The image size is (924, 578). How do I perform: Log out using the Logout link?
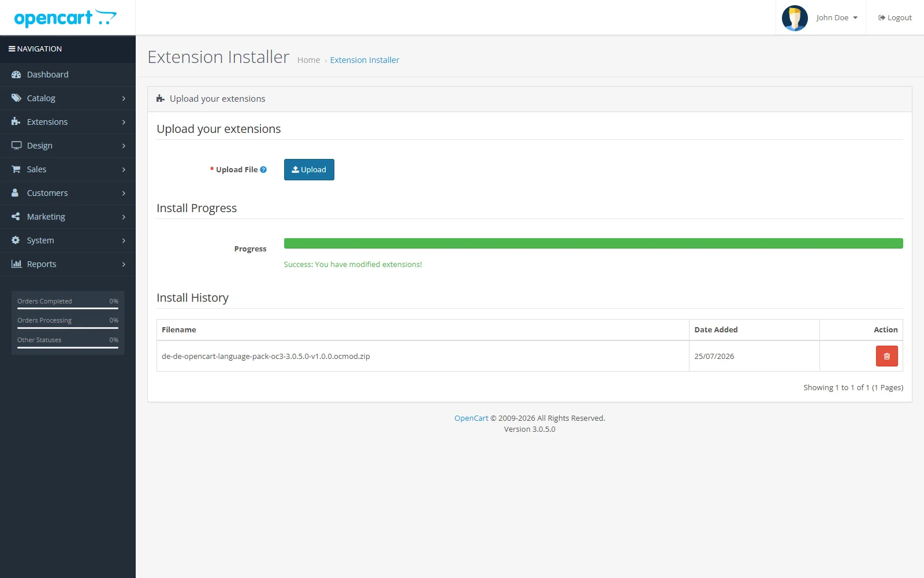pyautogui.click(x=895, y=18)
